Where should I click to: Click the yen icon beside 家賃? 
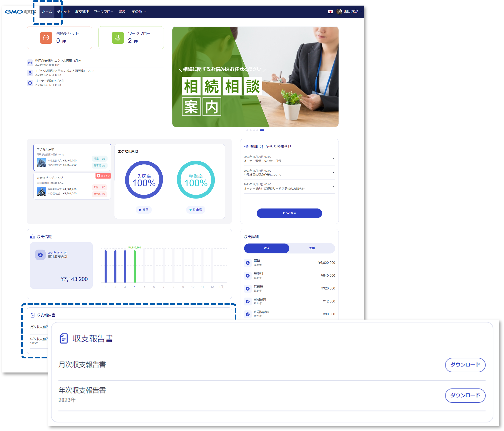tap(248, 263)
